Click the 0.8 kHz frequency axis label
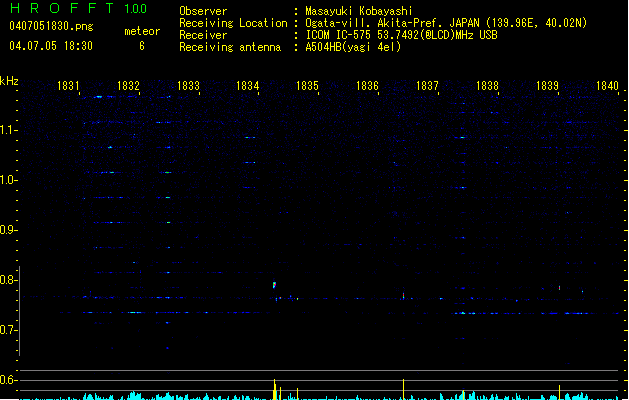Screen dimensions: 629x400 point(8,280)
